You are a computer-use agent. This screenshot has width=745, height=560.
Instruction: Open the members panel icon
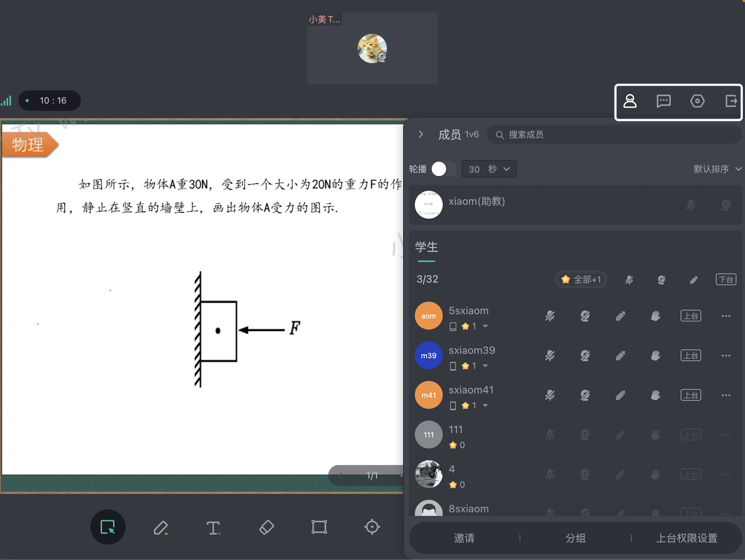point(630,101)
